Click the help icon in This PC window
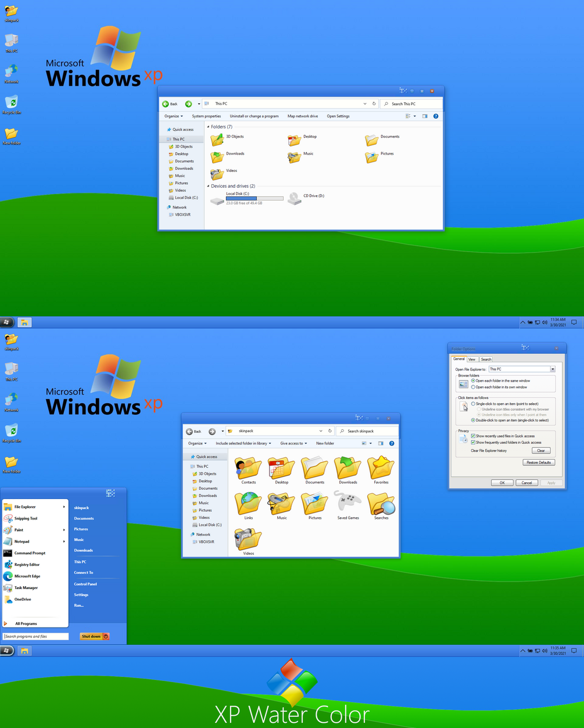This screenshot has width=584, height=728. (x=436, y=116)
